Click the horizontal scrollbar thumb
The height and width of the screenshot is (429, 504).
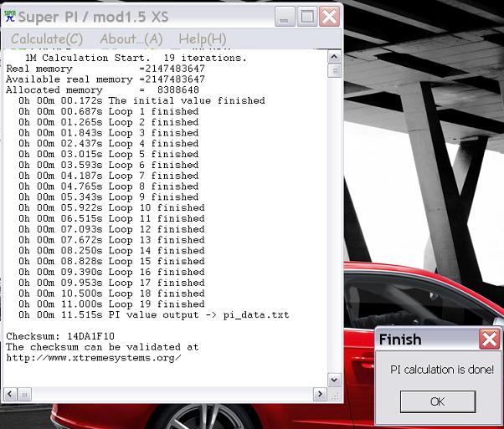coord(24,394)
